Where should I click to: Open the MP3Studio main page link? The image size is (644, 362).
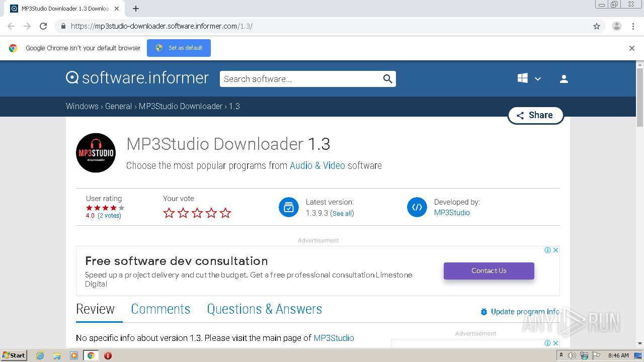point(334,338)
